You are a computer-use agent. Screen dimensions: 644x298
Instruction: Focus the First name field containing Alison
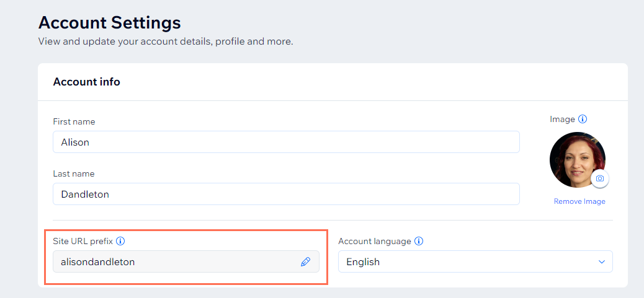click(286, 142)
